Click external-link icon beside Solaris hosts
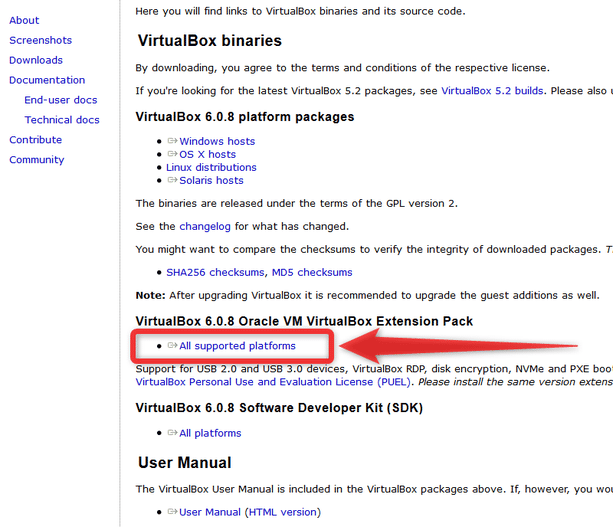The height and width of the screenshot is (527, 613). point(172,180)
